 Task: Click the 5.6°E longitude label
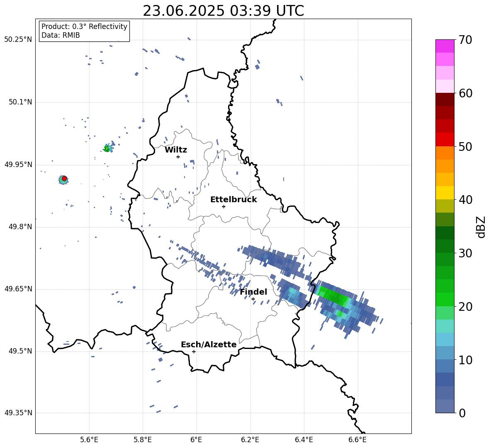[89, 440]
